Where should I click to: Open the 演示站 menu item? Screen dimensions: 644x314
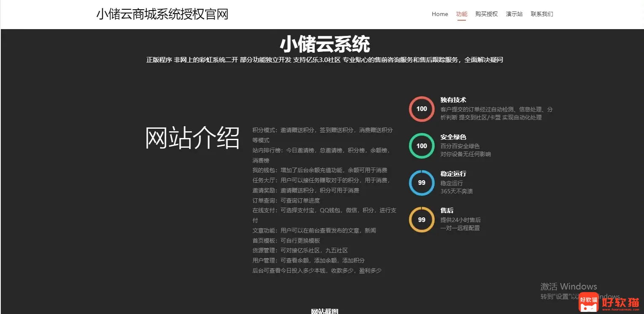pyautogui.click(x=514, y=14)
